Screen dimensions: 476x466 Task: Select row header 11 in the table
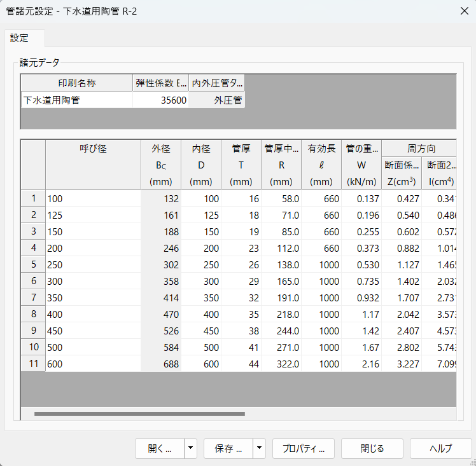coord(33,364)
